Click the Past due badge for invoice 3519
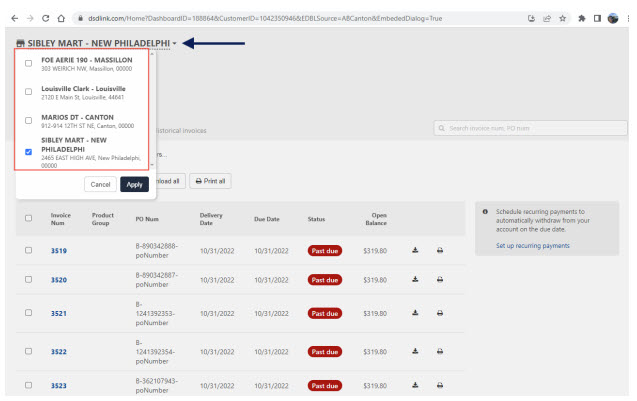637x401 pixels. click(x=325, y=251)
